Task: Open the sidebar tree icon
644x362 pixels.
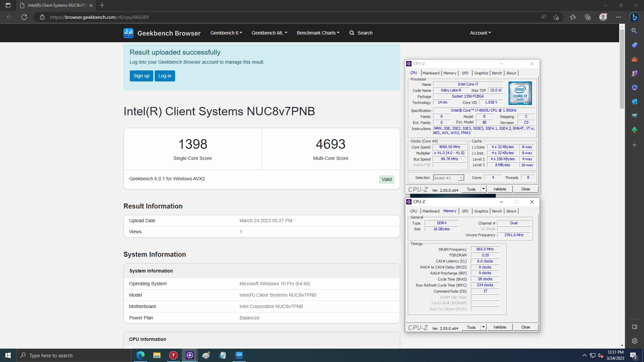Action: pos(634,130)
